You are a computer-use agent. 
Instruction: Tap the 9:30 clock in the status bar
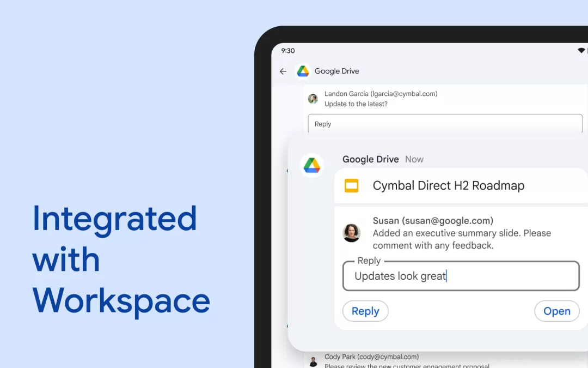click(x=287, y=50)
